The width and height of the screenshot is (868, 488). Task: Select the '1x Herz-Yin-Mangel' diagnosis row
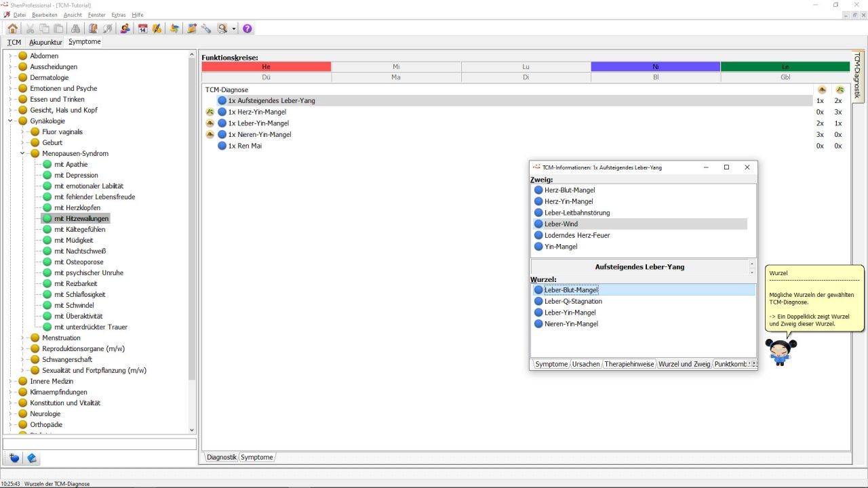[257, 112]
